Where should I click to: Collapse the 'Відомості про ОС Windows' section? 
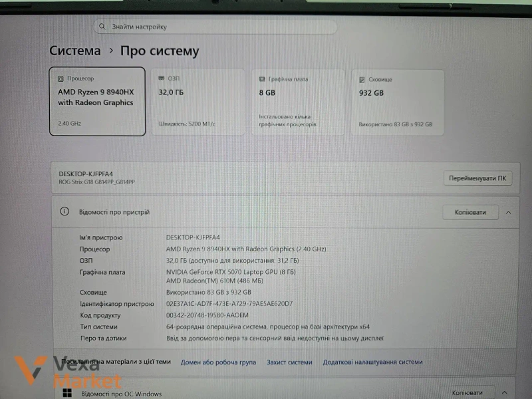coord(505,392)
